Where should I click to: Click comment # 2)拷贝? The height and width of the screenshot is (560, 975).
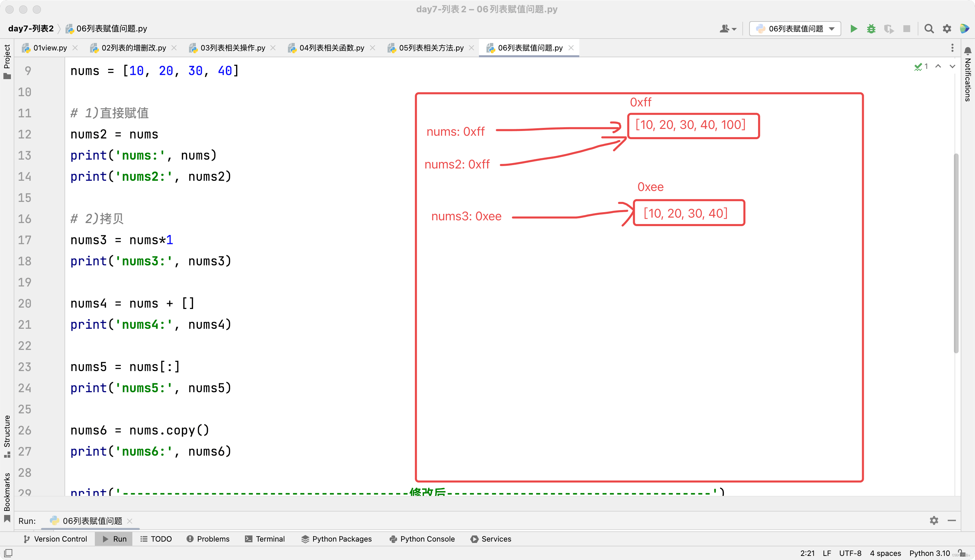[x=97, y=219]
